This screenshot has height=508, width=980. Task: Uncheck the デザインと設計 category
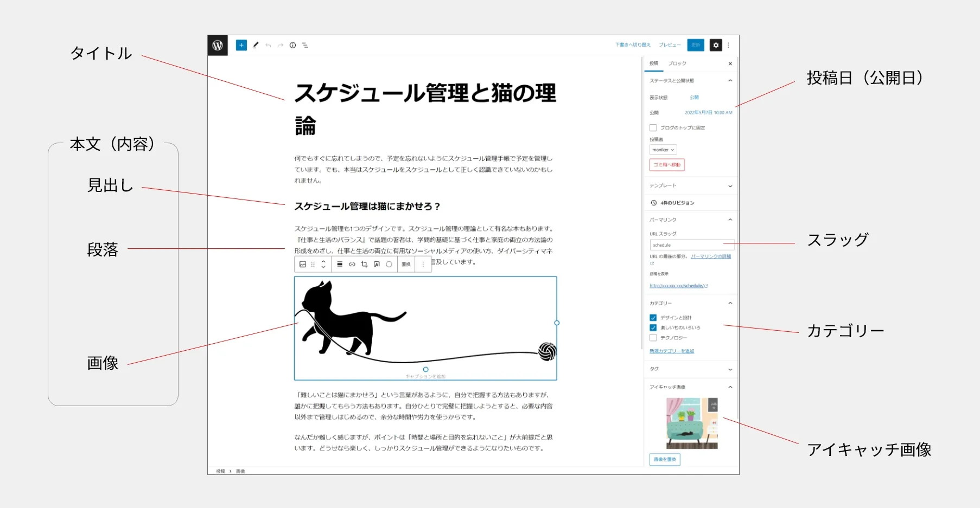(653, 317)
